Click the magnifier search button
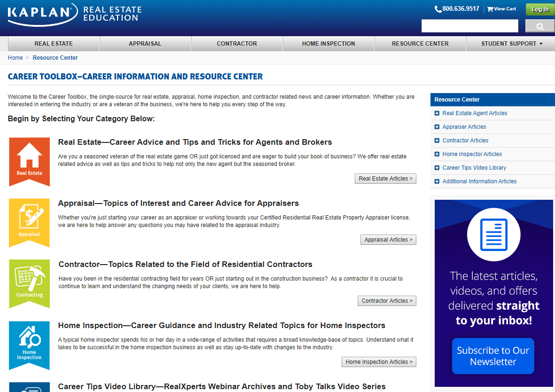This screenshot has height=392, width=555. [540, 26]
